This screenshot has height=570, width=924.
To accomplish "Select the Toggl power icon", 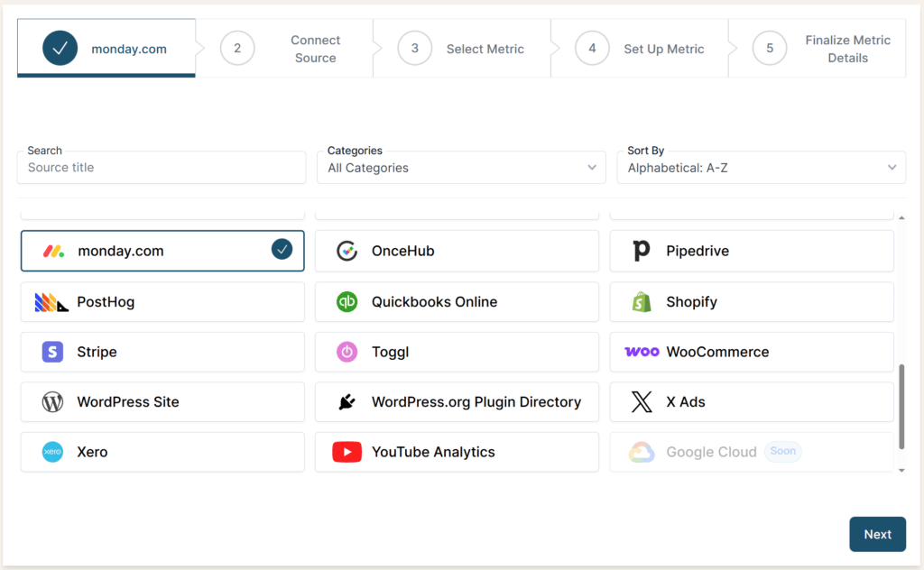I will click(346, 352).
